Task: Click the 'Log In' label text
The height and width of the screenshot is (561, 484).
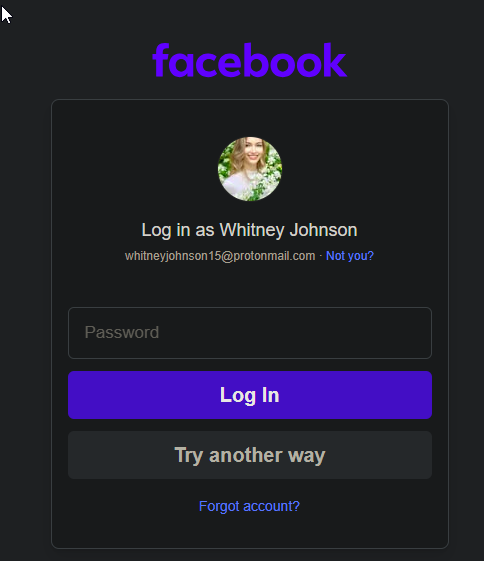Action: point(249,395)
